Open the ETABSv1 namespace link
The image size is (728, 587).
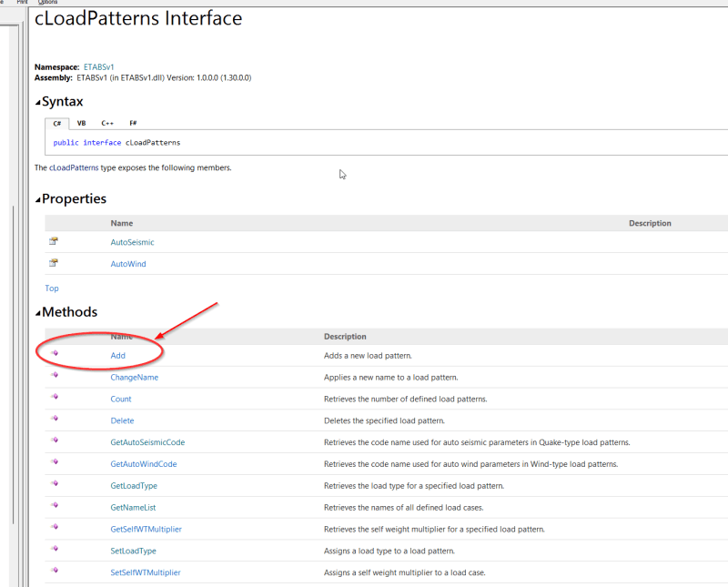coord(98,66)
